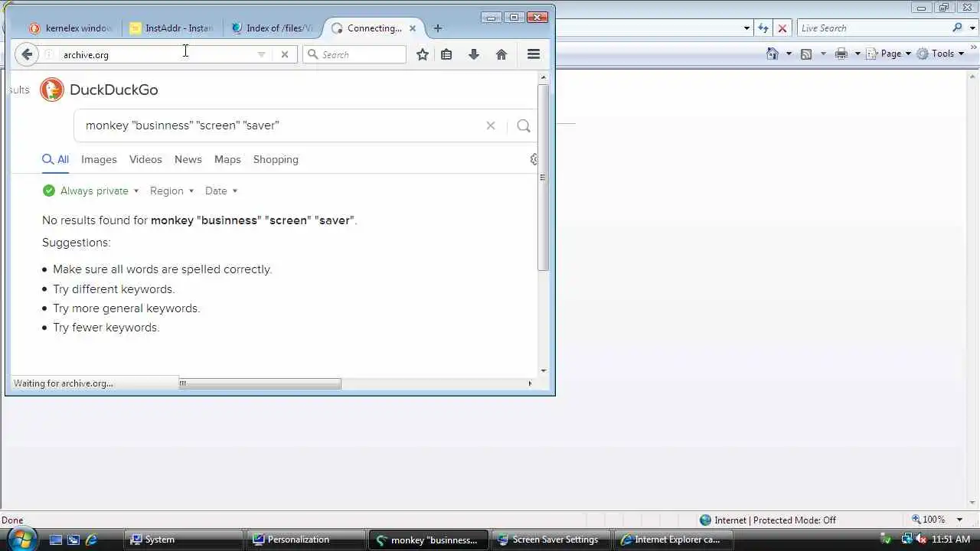Select the All results tab
The height and width of the screenshot is (551, 980).
(55, 159)
